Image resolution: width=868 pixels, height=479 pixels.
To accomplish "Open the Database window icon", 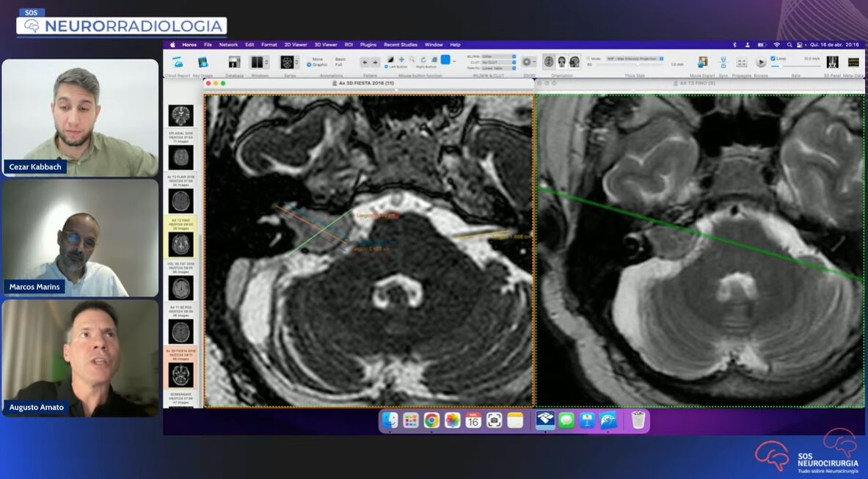I will [234, 63].
